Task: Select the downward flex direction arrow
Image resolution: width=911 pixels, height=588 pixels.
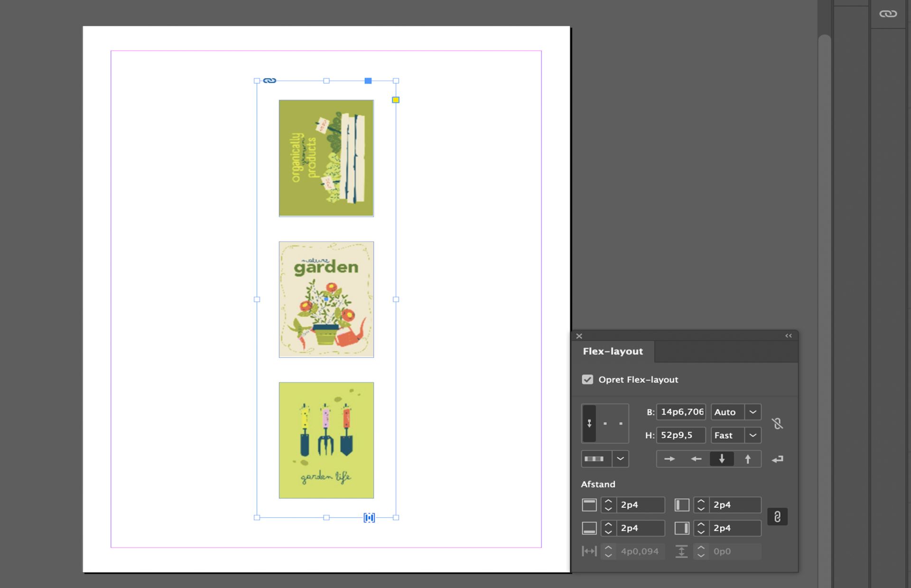Action: pos(722,459)
